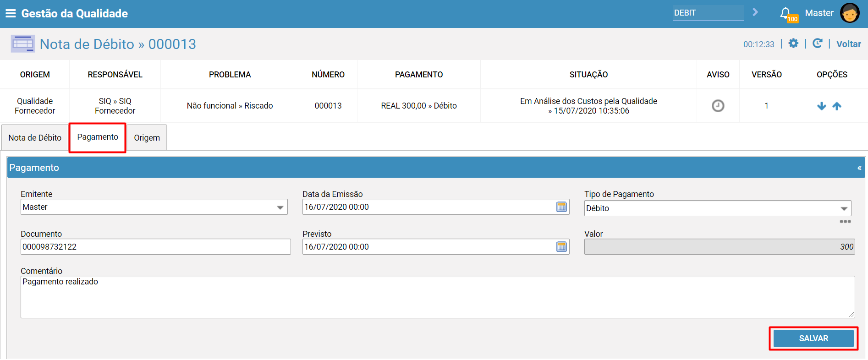Click the NÚMERO column header
Viewport: 868px width, 360px height.
click(328, 75)
